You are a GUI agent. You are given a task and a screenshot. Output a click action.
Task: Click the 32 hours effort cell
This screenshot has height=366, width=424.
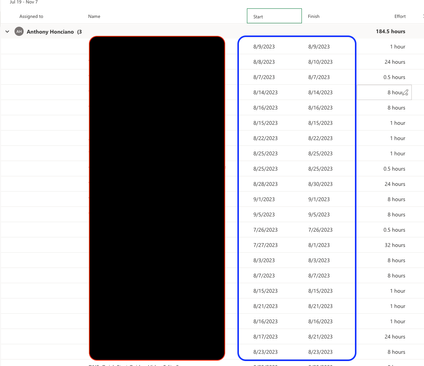395,245
